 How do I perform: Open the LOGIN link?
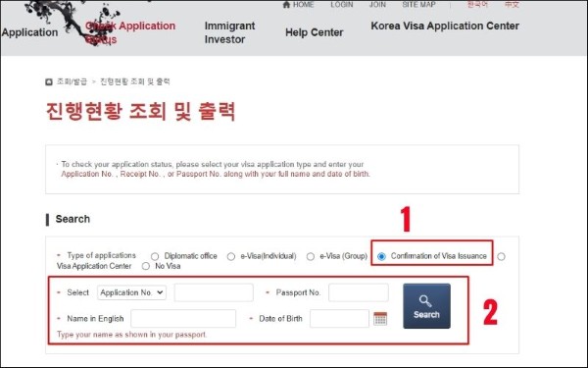pos(342,5)
